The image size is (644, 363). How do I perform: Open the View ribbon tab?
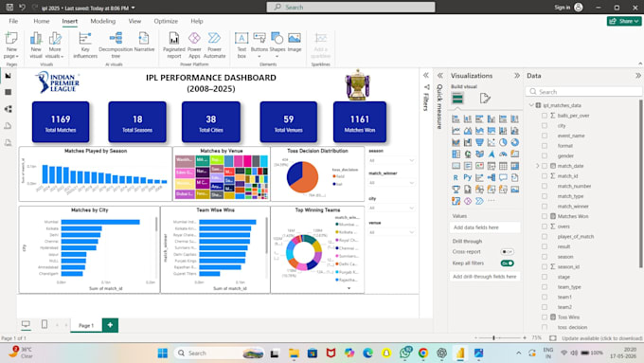point(134,21)
